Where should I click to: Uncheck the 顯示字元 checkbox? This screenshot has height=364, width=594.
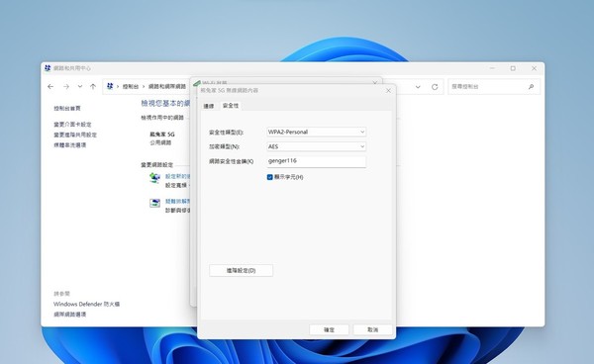coord(269,177)
